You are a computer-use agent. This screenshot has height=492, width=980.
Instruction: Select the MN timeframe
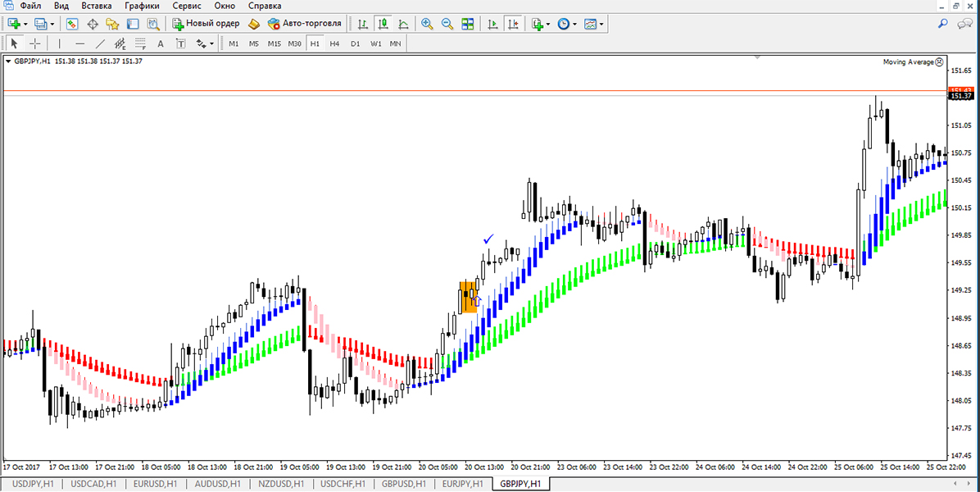(x=395, y=43)
